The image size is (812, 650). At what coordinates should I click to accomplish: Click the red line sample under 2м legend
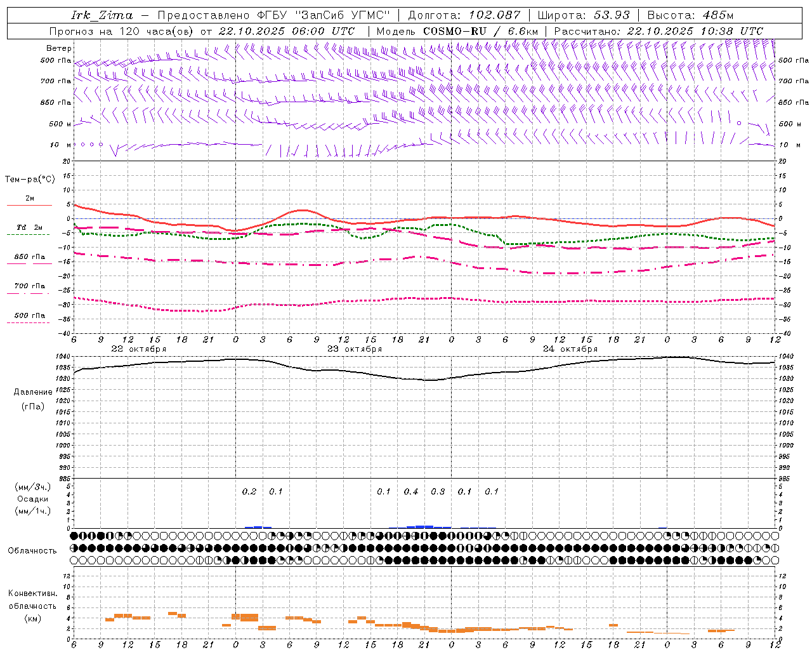pos(29,205)
